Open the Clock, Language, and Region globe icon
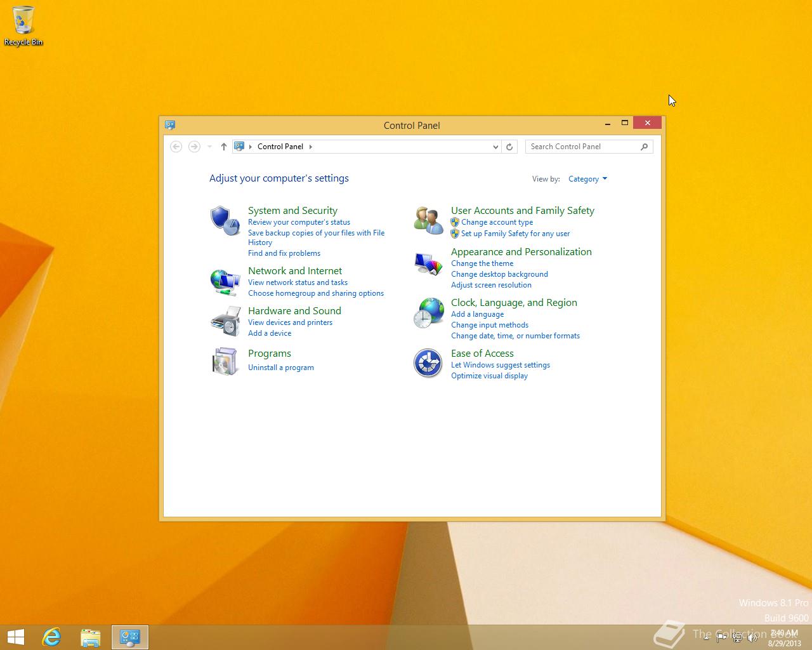Viewport: 812px width, 650px height. (428, 313)
